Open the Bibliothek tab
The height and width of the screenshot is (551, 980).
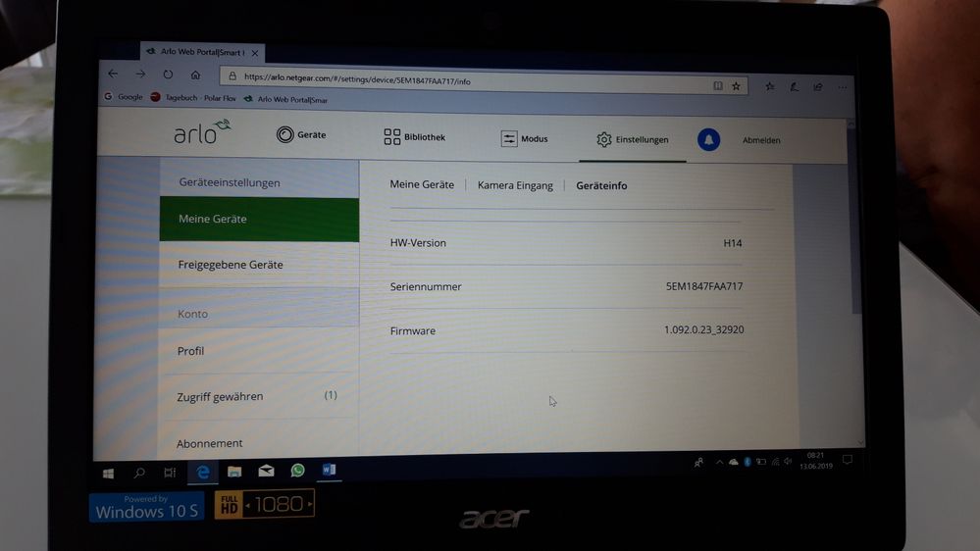tap(414, 137)
